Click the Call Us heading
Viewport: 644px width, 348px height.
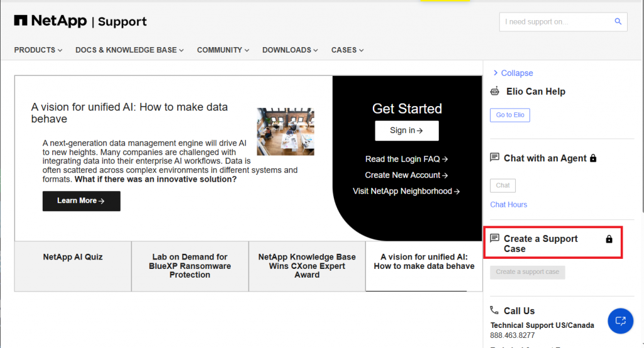(519, 311)
